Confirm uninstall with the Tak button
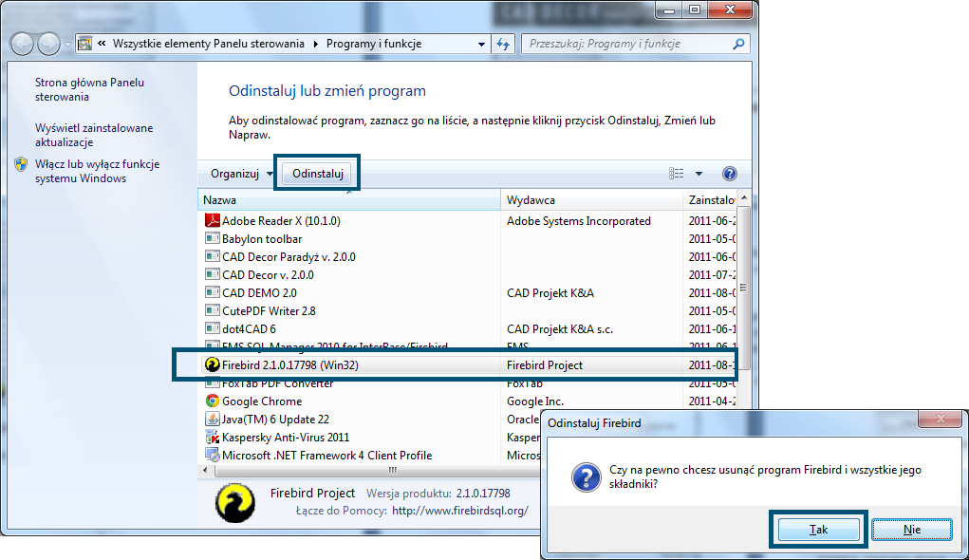 tap(818, 530)
